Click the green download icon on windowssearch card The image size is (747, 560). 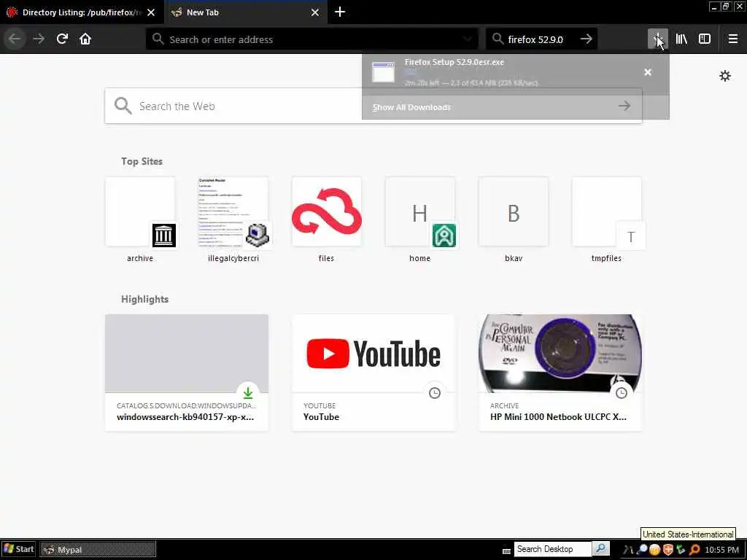pyautogui.click(x=248, y=393)
